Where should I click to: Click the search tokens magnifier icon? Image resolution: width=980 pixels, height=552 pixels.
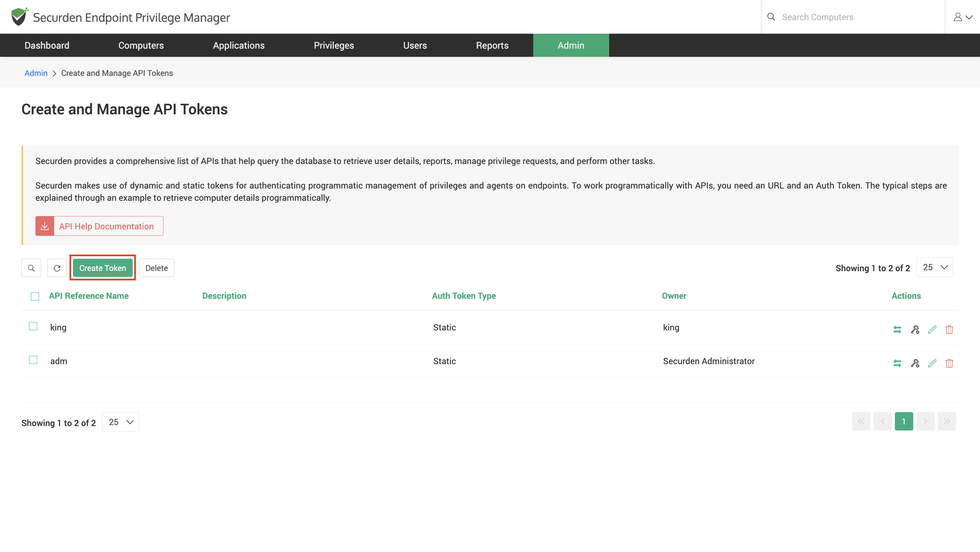tap(31, 268)
